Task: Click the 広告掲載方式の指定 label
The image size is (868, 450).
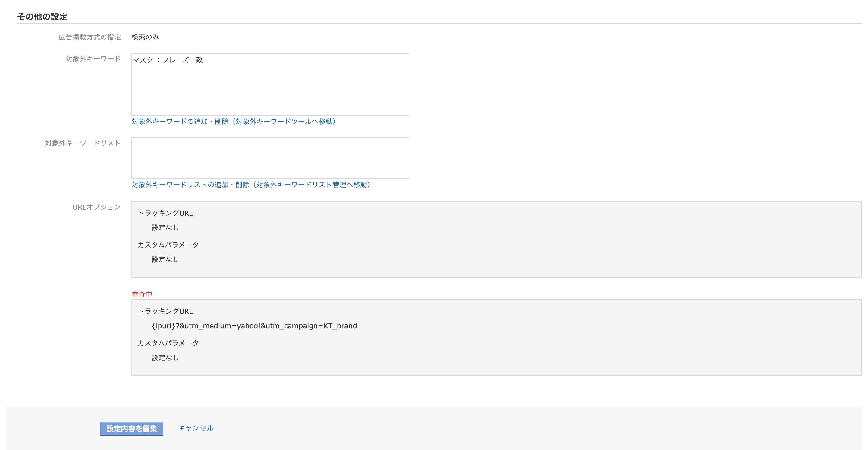Action: pyautogui.click(x=90, y=37)
